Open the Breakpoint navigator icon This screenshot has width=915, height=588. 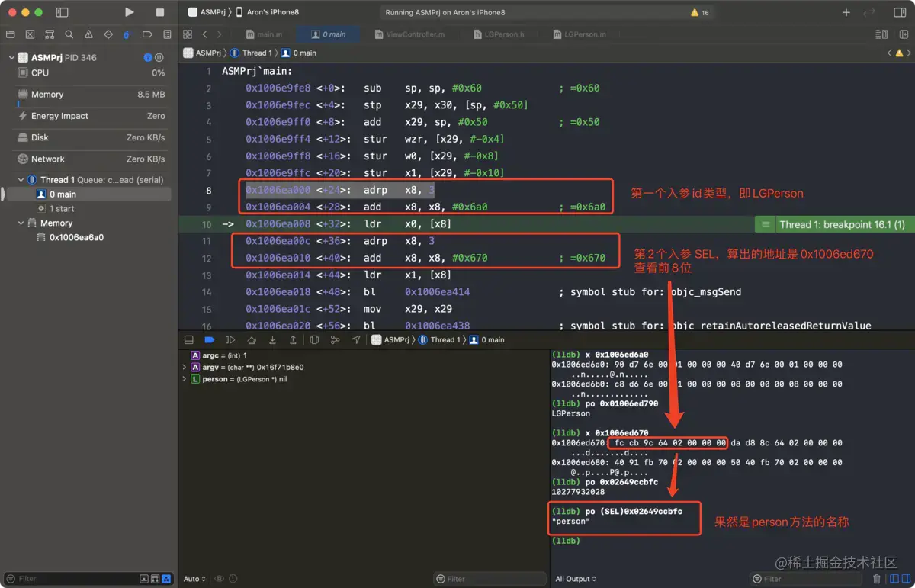pos(147,34)
